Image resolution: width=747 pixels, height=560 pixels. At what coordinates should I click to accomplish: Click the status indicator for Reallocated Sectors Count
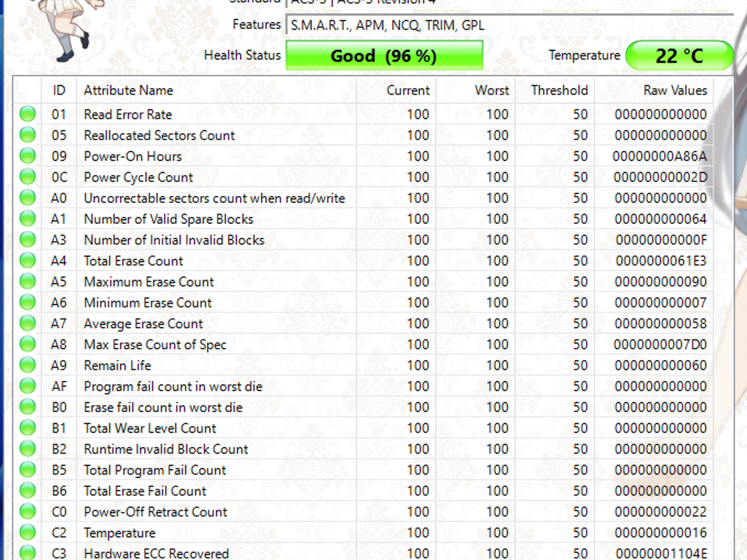click(28, 135)
